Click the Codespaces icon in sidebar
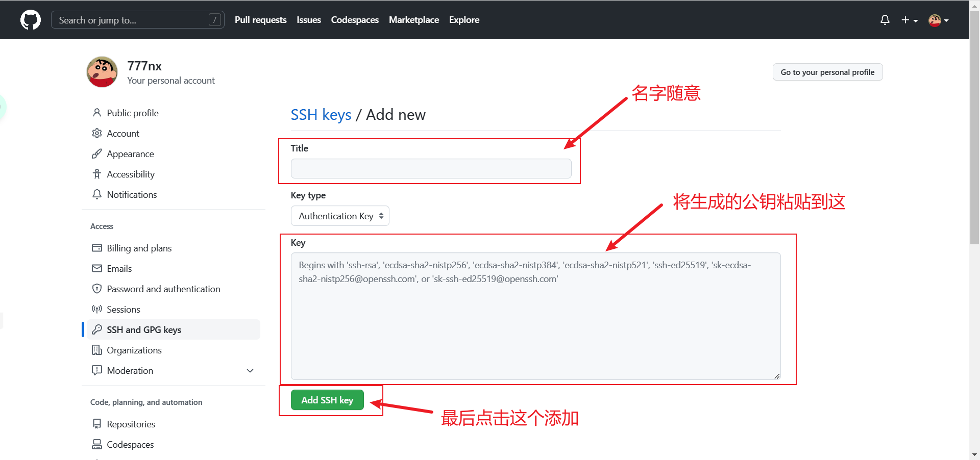 97,444
